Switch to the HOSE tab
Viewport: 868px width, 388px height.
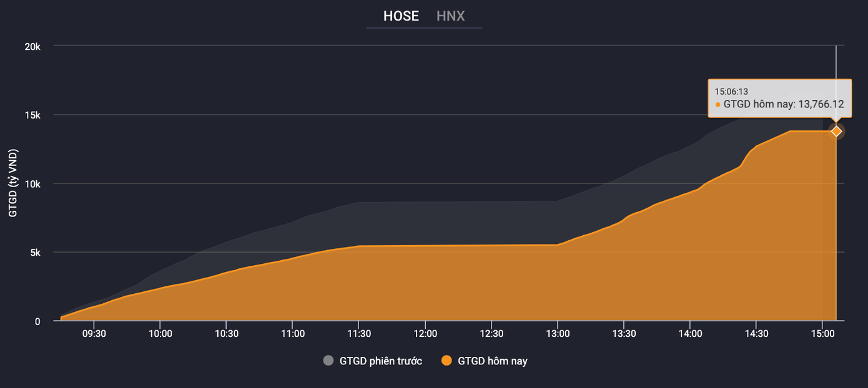pyautogui.click(x=401, y=16)
